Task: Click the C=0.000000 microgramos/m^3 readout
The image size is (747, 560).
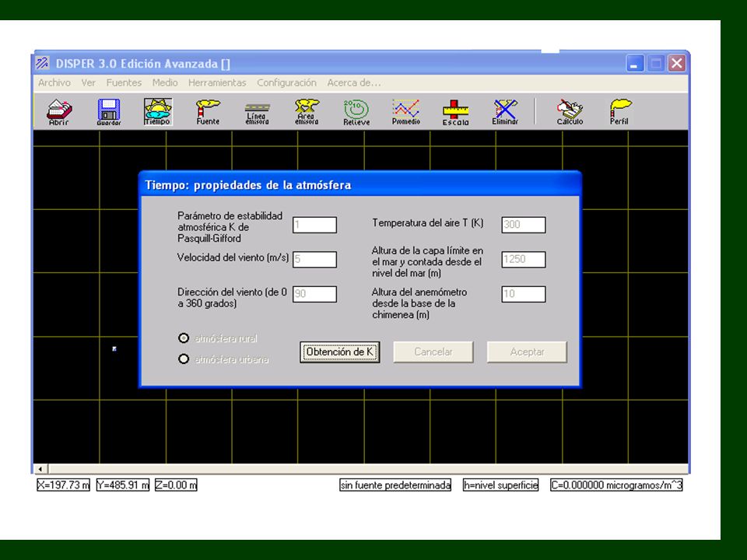Action: [x=616, y=485]
